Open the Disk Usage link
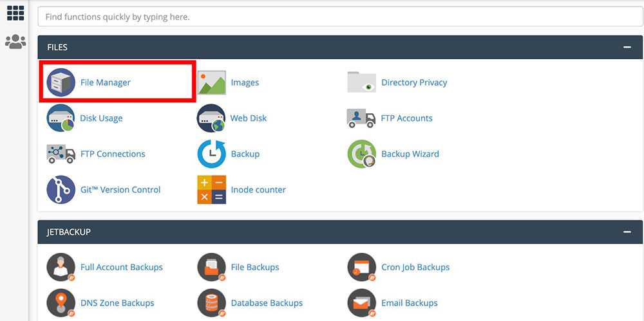 [101, 118]
